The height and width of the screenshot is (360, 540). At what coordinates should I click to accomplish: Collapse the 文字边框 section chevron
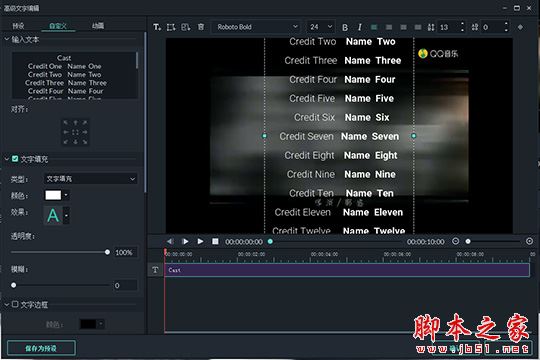7,305
